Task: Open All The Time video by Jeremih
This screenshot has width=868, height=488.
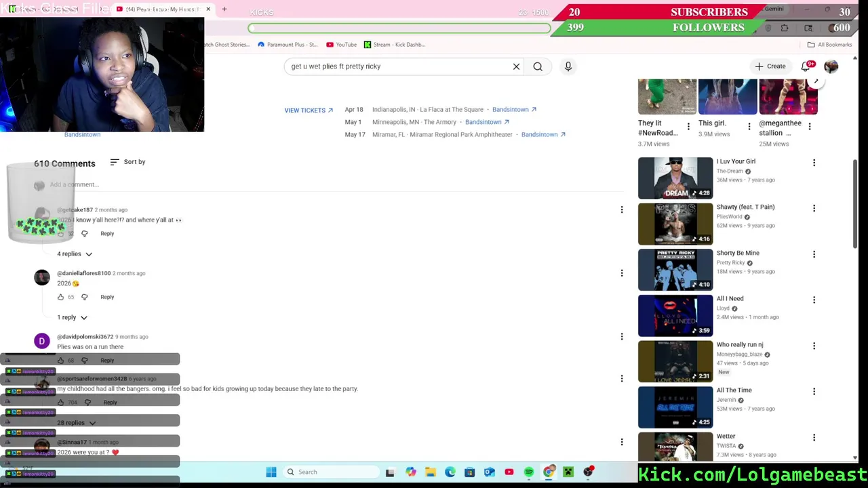Action: pos(675,407)
